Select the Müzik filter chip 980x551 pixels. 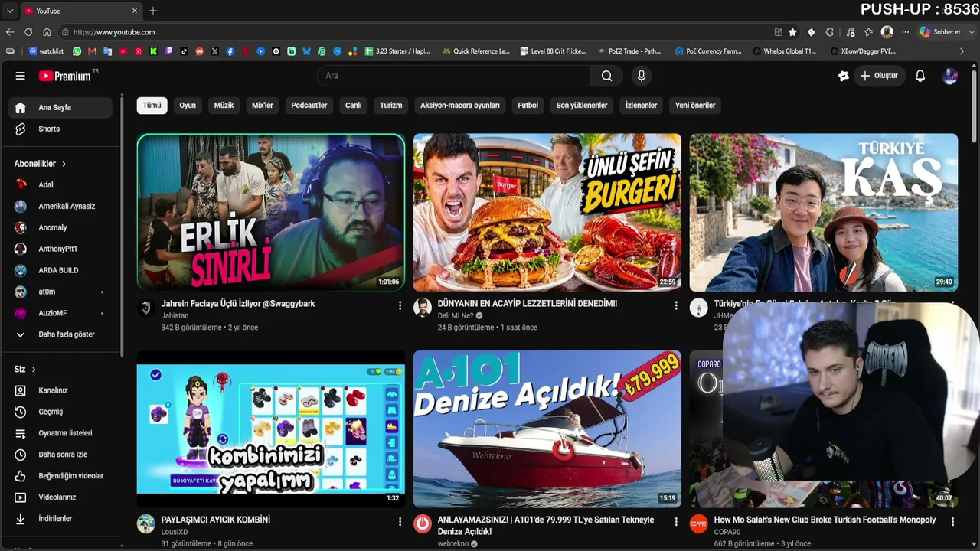coord(224,106)
